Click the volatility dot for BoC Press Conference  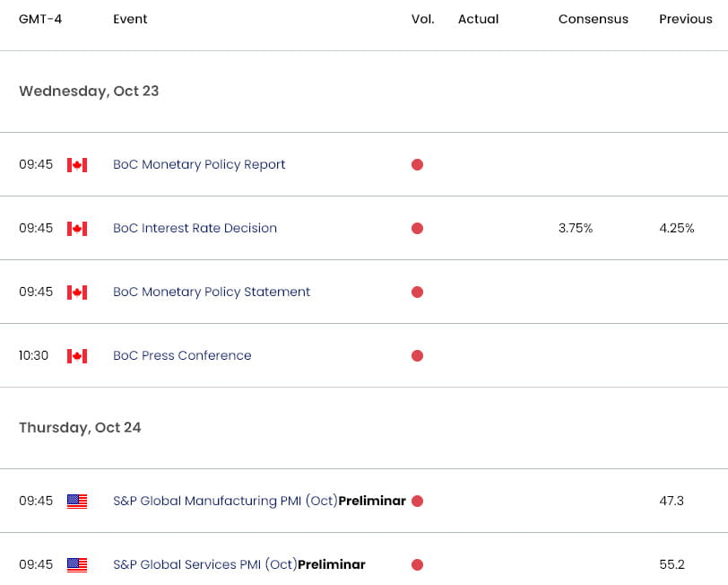tap(417, 355)
